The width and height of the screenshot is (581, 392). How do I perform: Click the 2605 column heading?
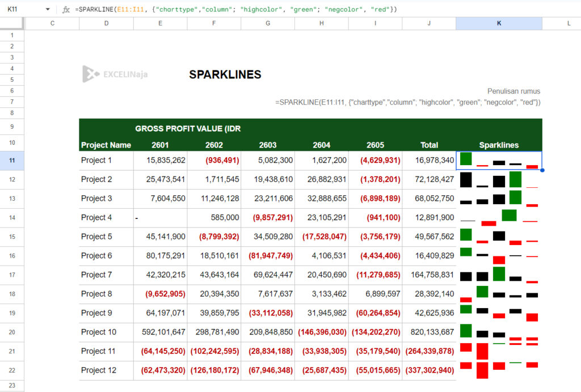click(x=375, y=145)
